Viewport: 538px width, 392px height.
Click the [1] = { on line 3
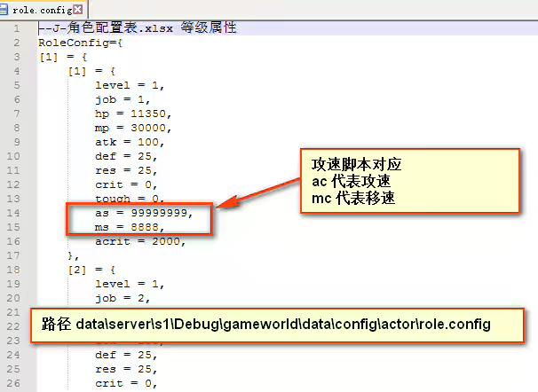[63, 57]
